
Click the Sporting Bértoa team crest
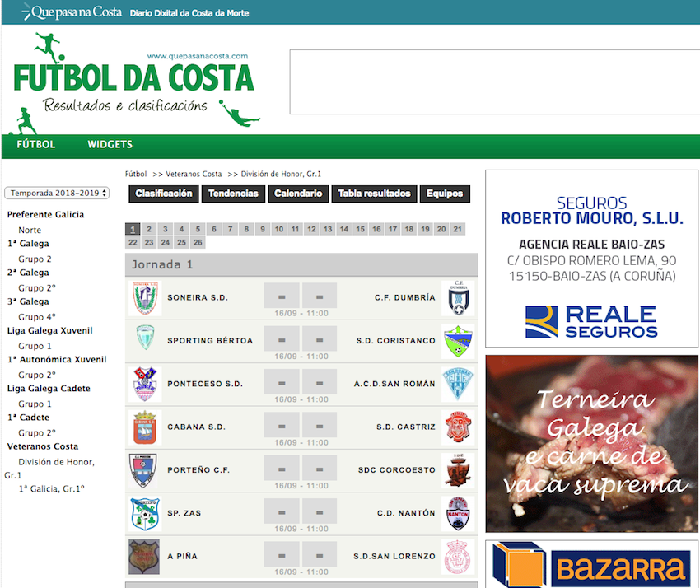point(144,341)
